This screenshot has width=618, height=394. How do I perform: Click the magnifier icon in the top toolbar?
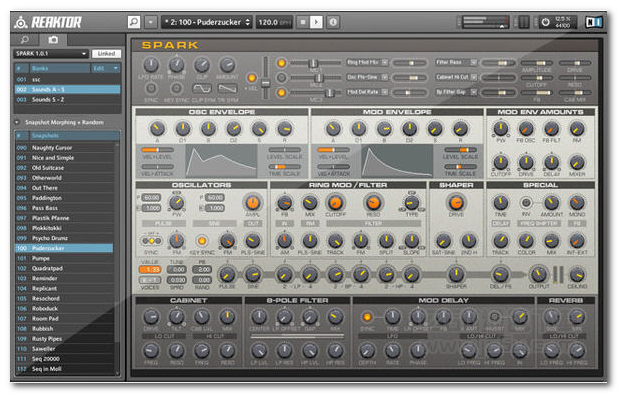point(134,22)
